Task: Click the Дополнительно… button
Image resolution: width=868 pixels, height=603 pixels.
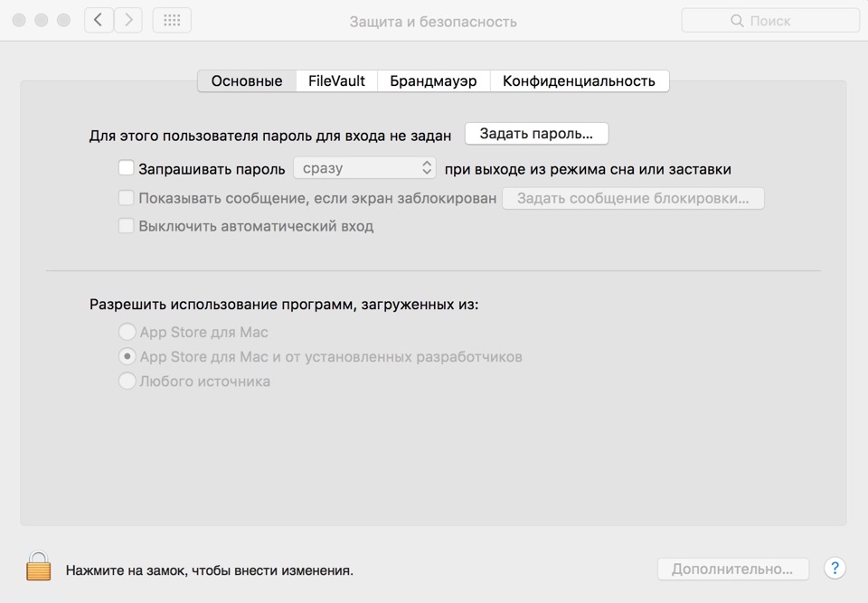Action: [733, 569]
